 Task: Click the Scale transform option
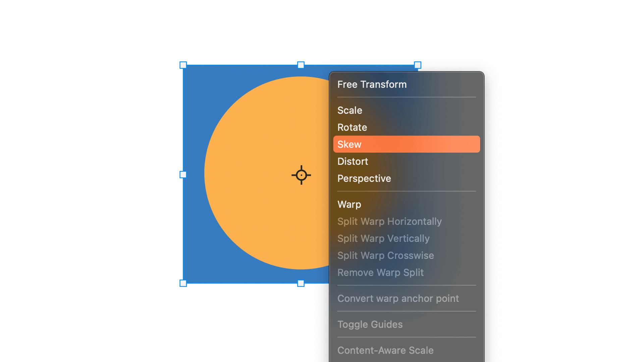(350, 110)
